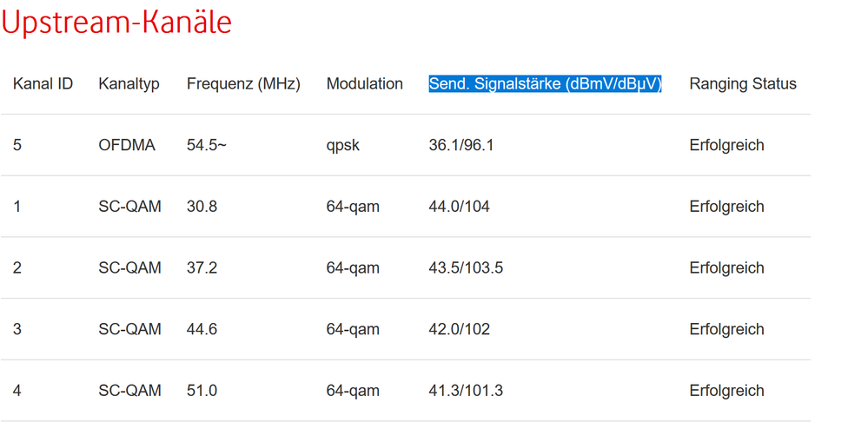
Task: Select the Modulation column header
Action: (364, 84)
